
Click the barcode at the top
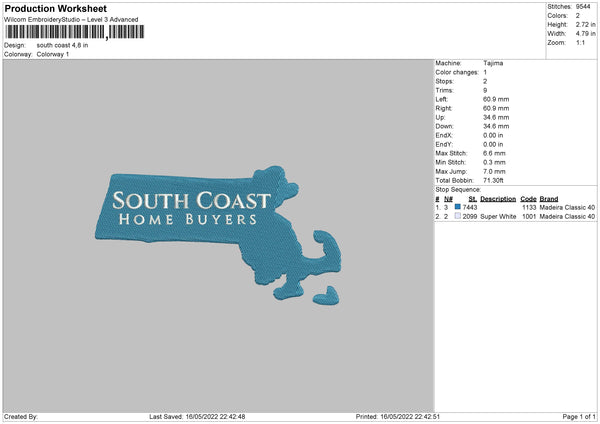pyautogui.click(x=75, y=32)
